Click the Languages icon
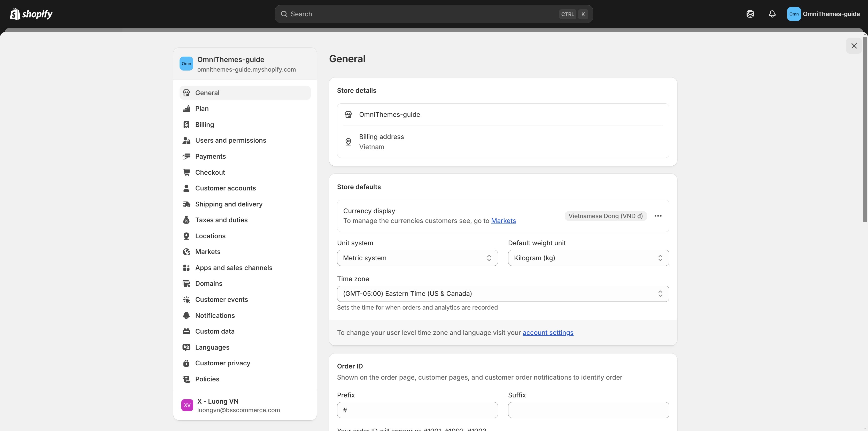The image size is (868, 431). click(186, 348)
